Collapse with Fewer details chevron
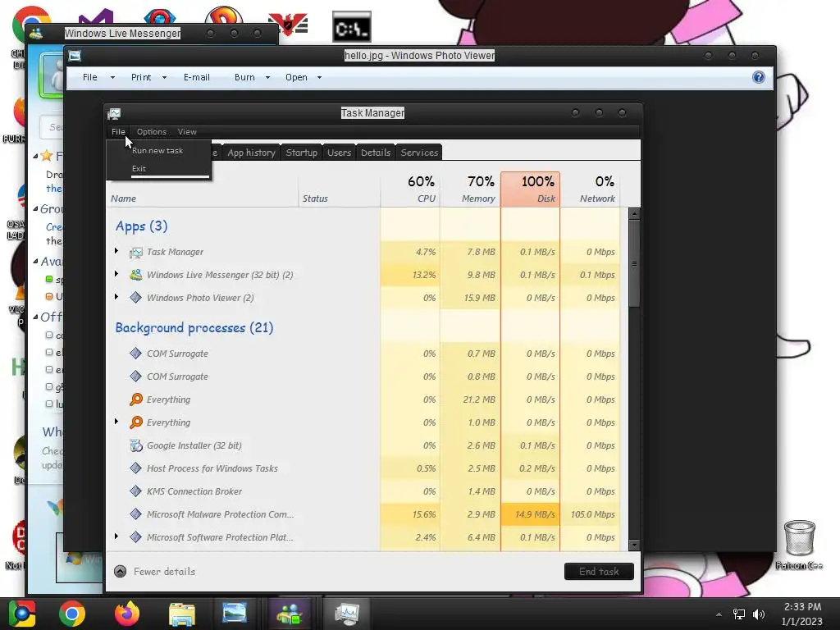The image size is (840, 630). pos(121,572)
